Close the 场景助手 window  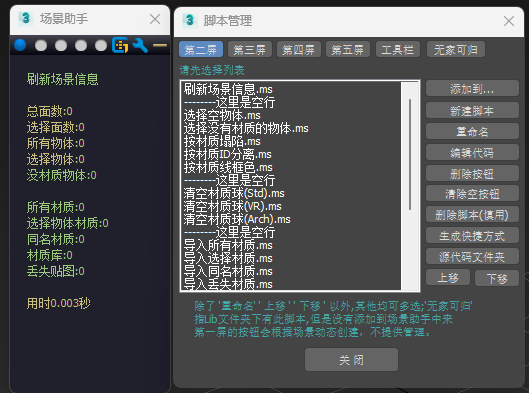pyautogui.click(x=155, y=19)
